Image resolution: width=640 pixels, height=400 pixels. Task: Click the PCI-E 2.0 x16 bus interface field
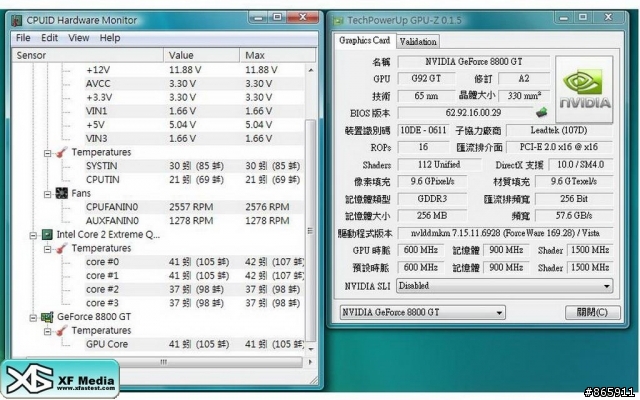pyautogui.click(x=559, y=147)
